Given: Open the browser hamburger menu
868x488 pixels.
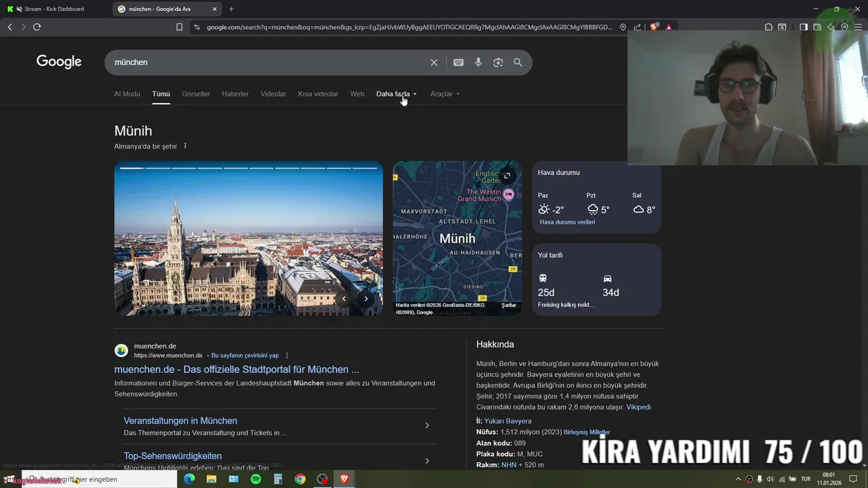Looking at the screenshot, I should (859, 27).
